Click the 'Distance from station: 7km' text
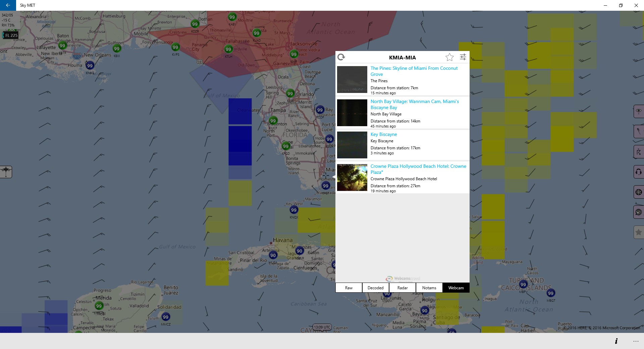Image resolution: width=644 pixels, height=349 pixels. [x=394, y=88]
